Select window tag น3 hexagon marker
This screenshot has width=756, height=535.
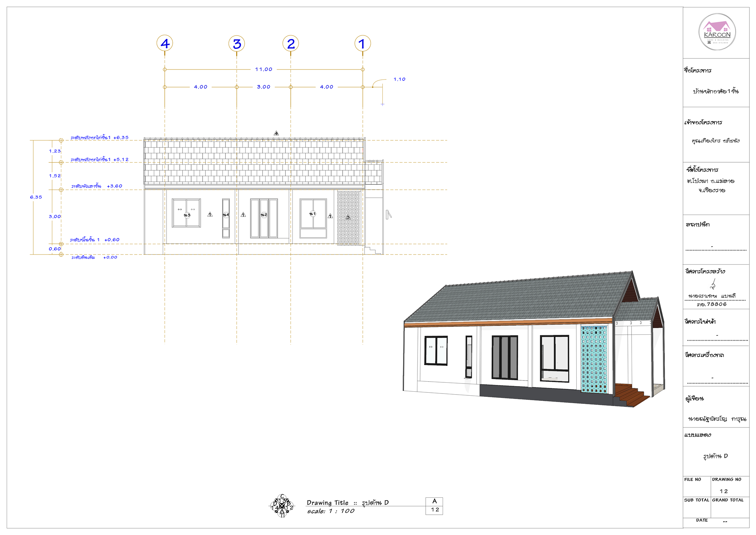click(x=187, y=215)
